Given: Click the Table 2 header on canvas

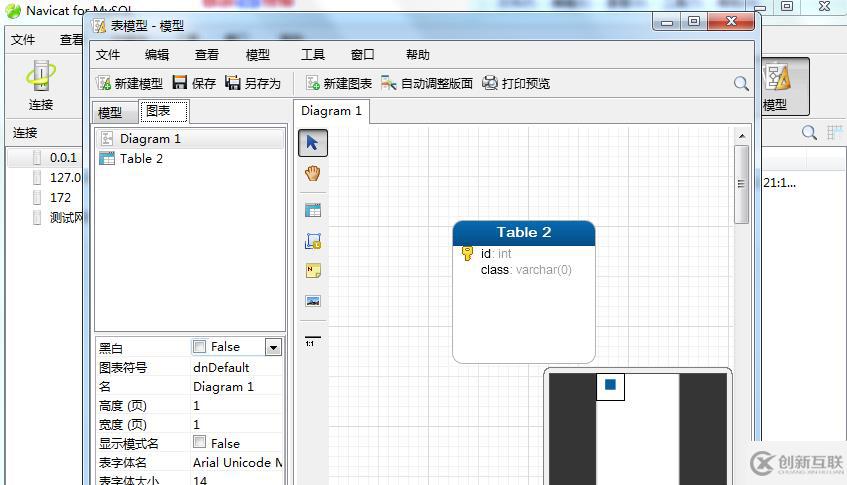Looking at the screenshot, I should tap(524, 232).
